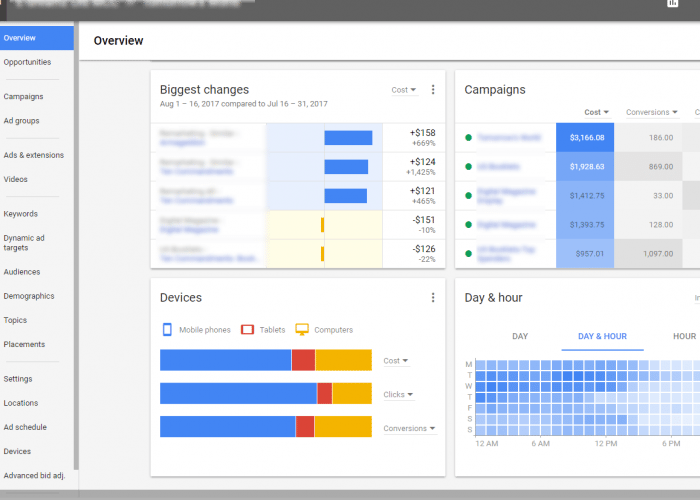Click the $1,928.63 cost cell
This screenshot has height=500, width=700.
[585, 167]
